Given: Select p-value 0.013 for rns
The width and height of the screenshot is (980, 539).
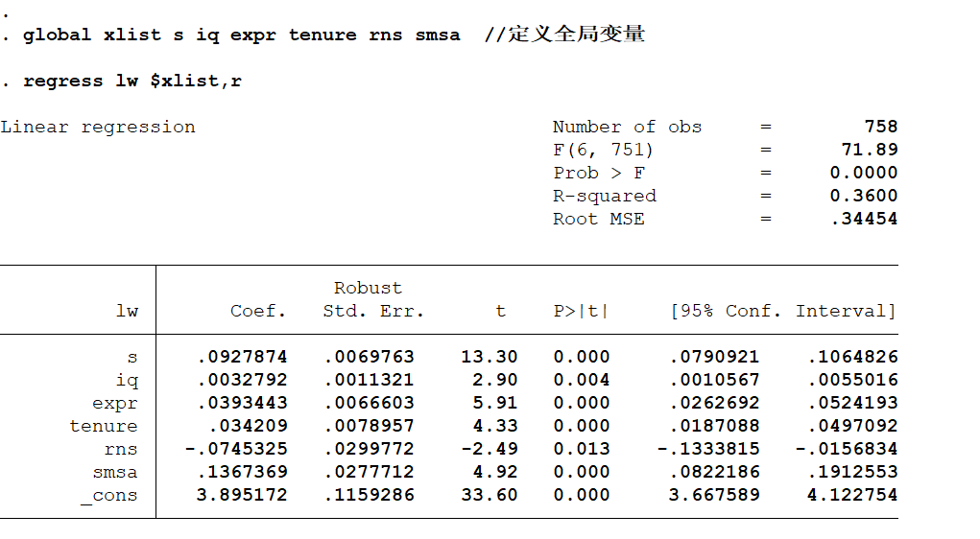Looking at the screenshot, I should (582, 450).
